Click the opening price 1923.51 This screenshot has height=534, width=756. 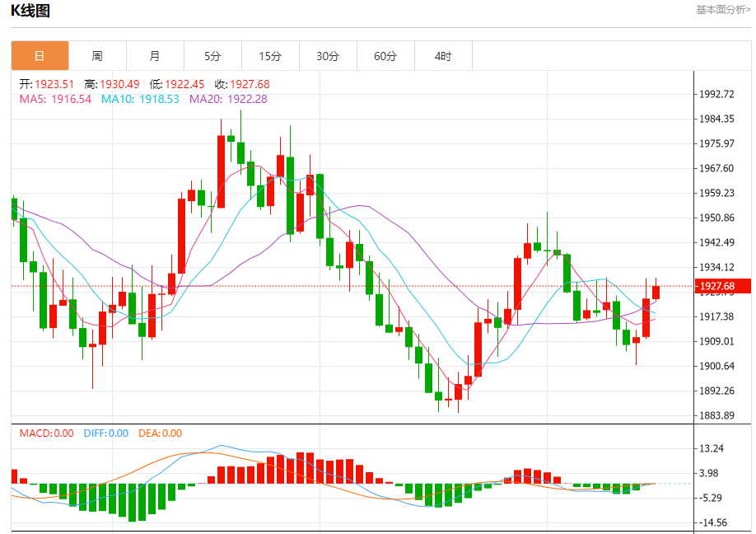click(x=54, y=84)
